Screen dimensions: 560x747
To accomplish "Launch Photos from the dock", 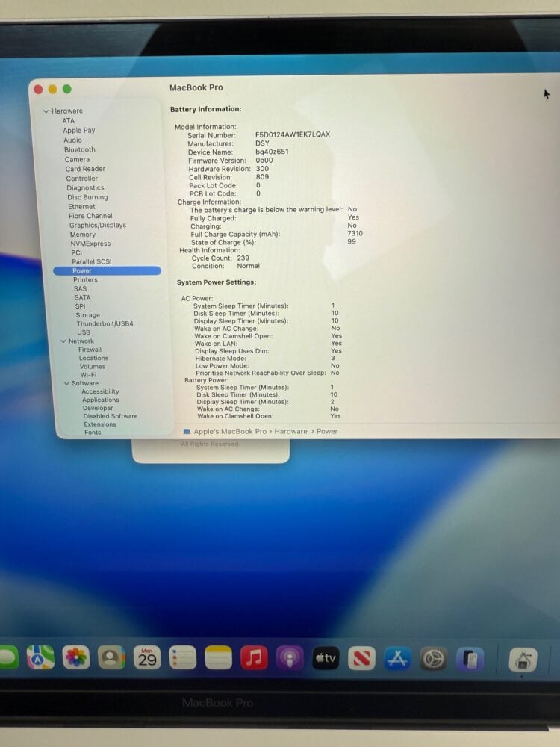I will point(75,657).
